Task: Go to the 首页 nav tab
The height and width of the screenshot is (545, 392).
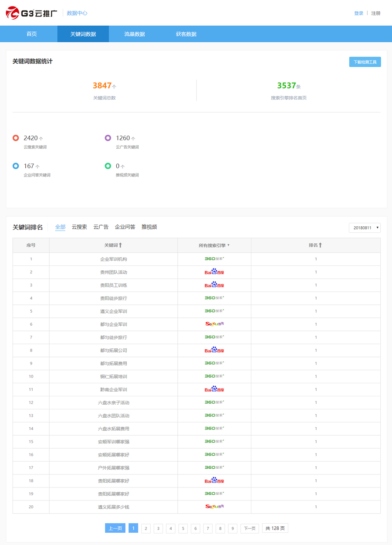Action: [x=31, y=34]
